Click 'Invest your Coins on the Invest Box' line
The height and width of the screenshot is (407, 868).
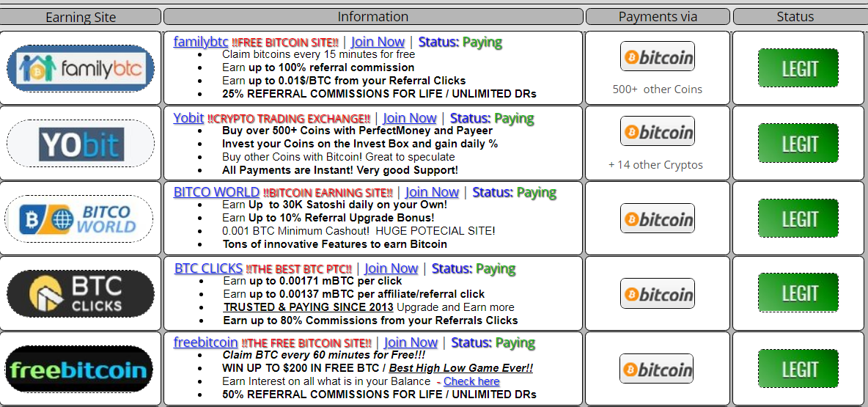pos(360,144)
